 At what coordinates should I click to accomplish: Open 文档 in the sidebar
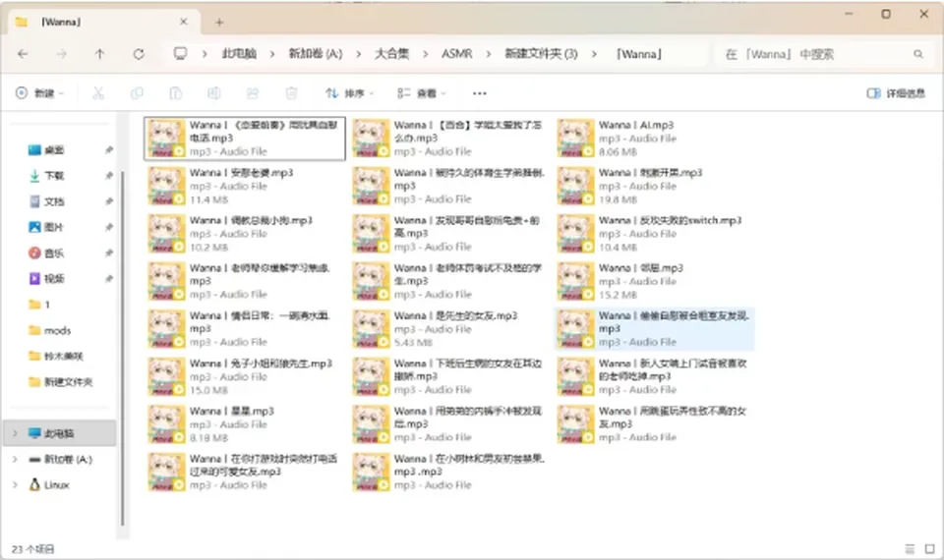(54, 201)
